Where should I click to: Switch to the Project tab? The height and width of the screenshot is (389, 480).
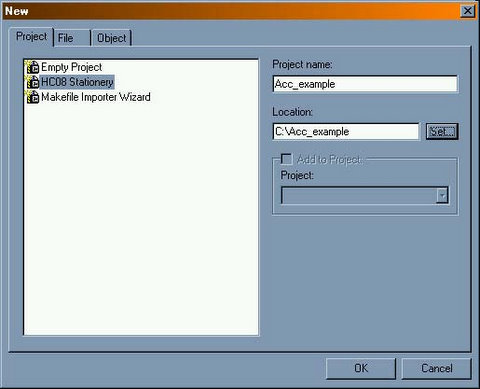31,36
